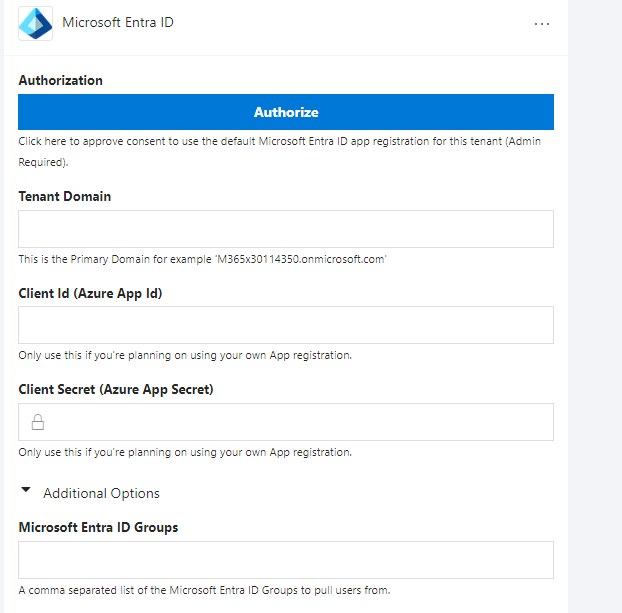
Task: Click the Client Secret (Azure App Secret) label
Action: [116, 389]
